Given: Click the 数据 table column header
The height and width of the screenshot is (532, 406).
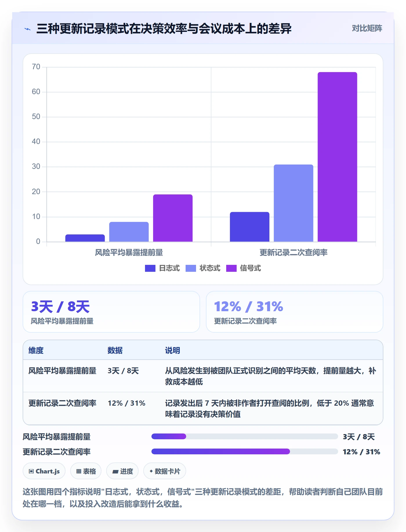Looking at the screenshot, I should tap(115, 350).
